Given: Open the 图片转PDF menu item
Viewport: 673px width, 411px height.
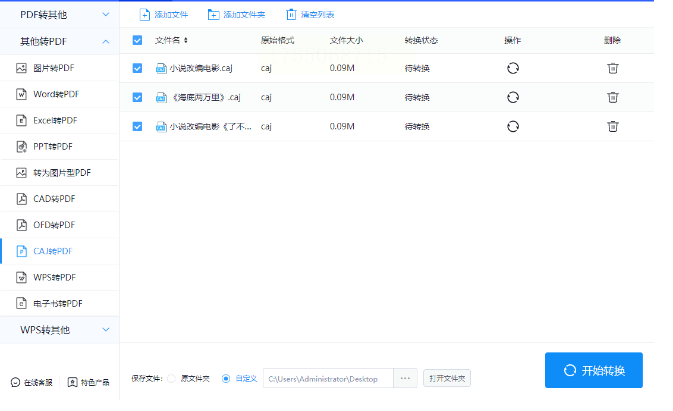Looking at the screenshot, I should 59,68.
